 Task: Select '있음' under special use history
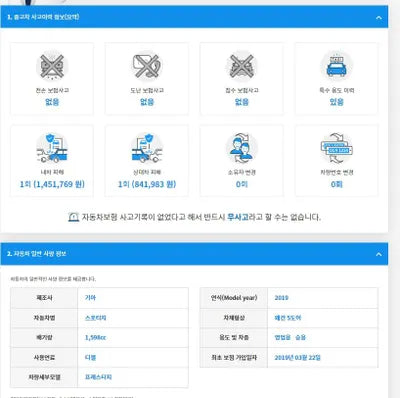point(337,102)
